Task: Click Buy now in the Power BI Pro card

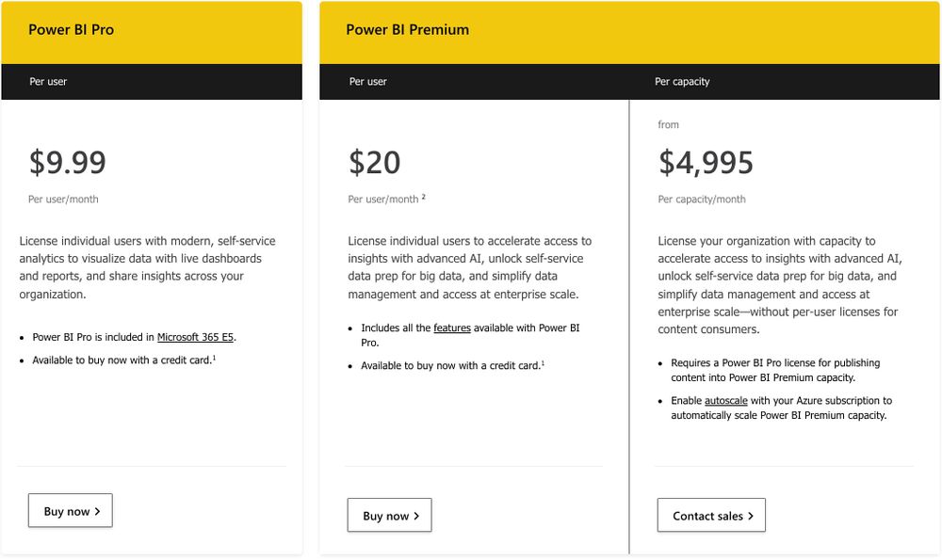Action: [70, 511]
